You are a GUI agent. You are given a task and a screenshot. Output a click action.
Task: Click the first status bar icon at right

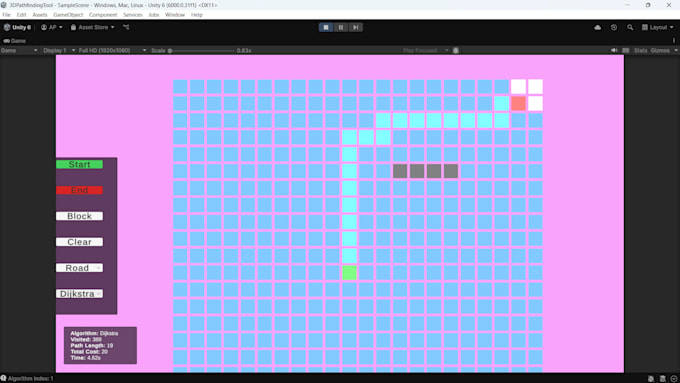click(651, 379)
